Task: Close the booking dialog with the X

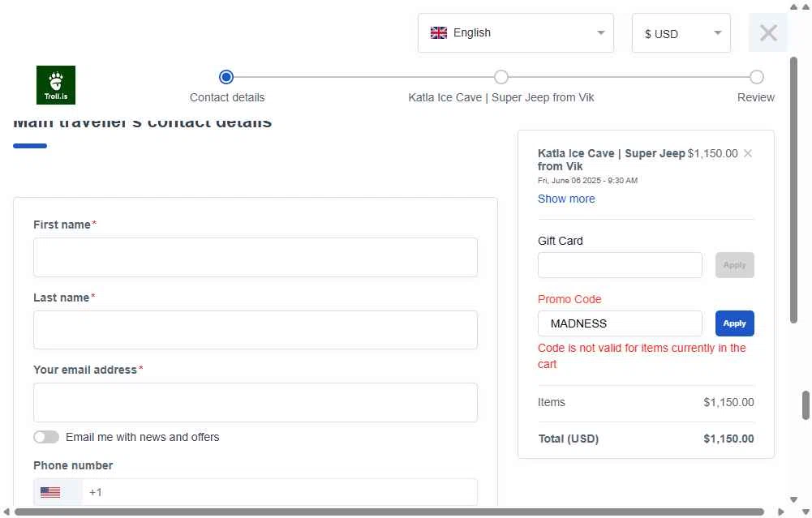Action: click(x=768, y=33)
